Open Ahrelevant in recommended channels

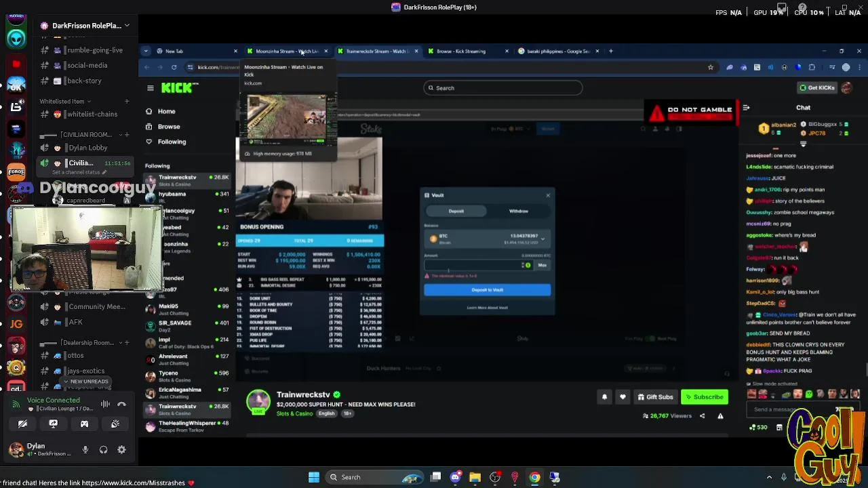pos(186,359)
